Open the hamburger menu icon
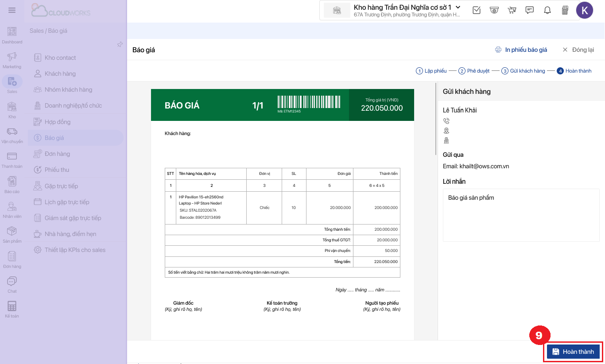This screenshot has height=364, width=605. click(12, 10)
